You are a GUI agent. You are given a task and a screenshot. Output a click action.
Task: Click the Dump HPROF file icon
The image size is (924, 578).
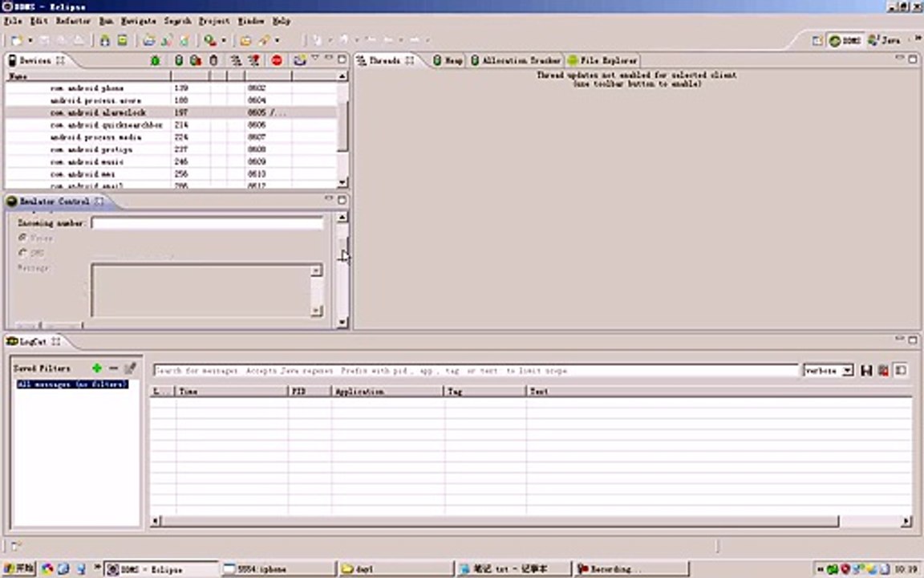(195, 61)
